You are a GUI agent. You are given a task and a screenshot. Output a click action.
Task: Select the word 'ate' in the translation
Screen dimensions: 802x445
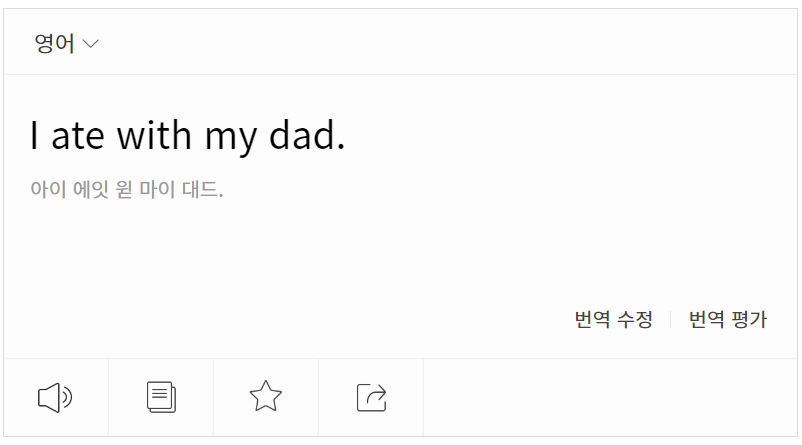(78, 137)
